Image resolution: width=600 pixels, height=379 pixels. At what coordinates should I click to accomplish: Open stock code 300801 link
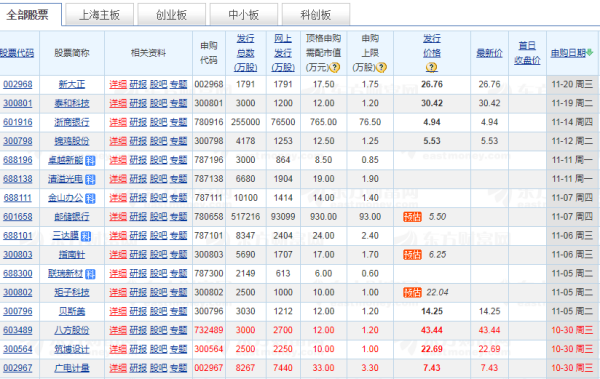click(x=18, y=103)
